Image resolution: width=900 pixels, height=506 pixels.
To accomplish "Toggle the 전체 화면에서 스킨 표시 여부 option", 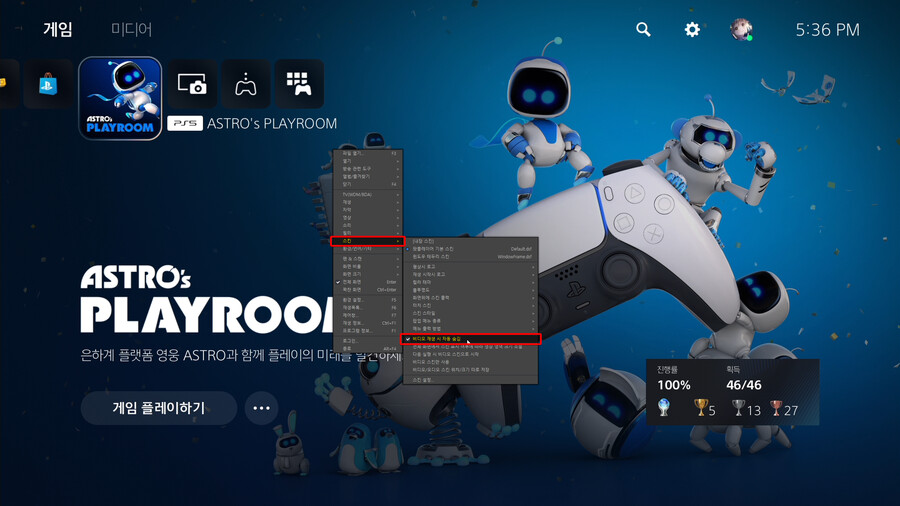I will coord(470,347).
